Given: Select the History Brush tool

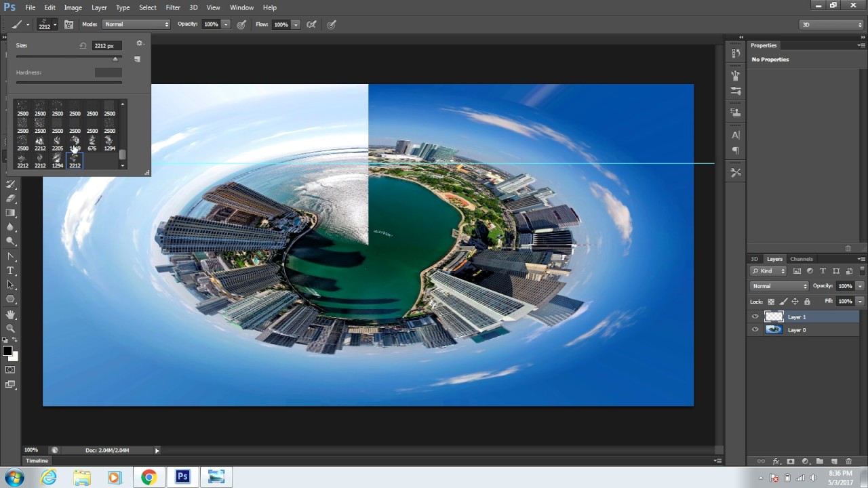Looking at the screenshot, I should 11,184.
